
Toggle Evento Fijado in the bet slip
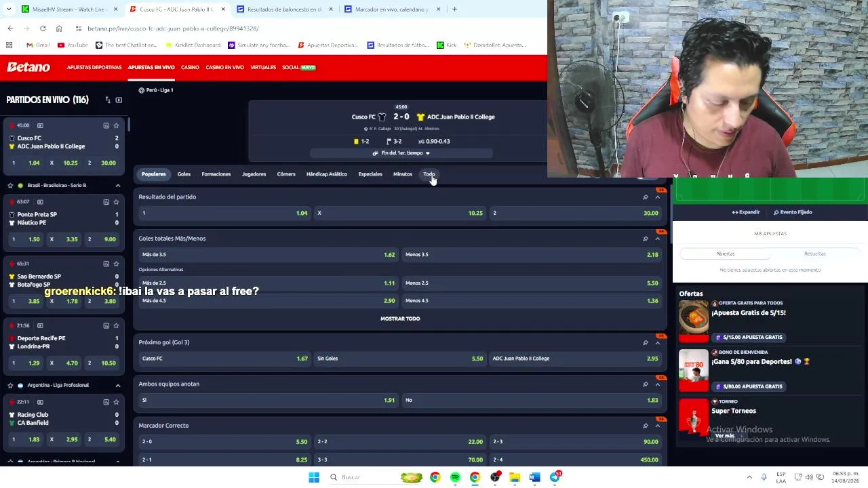[x=793, y=212]
